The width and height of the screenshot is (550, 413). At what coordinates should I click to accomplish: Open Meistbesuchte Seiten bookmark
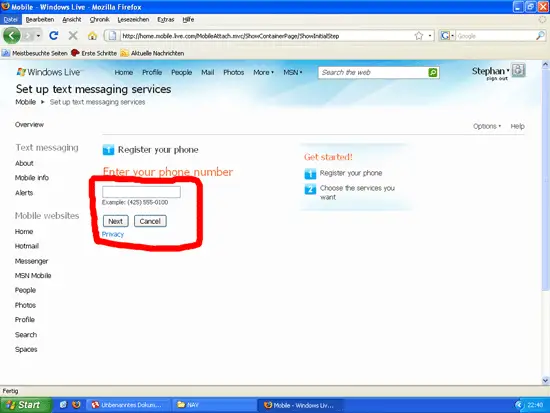point(35,53)
